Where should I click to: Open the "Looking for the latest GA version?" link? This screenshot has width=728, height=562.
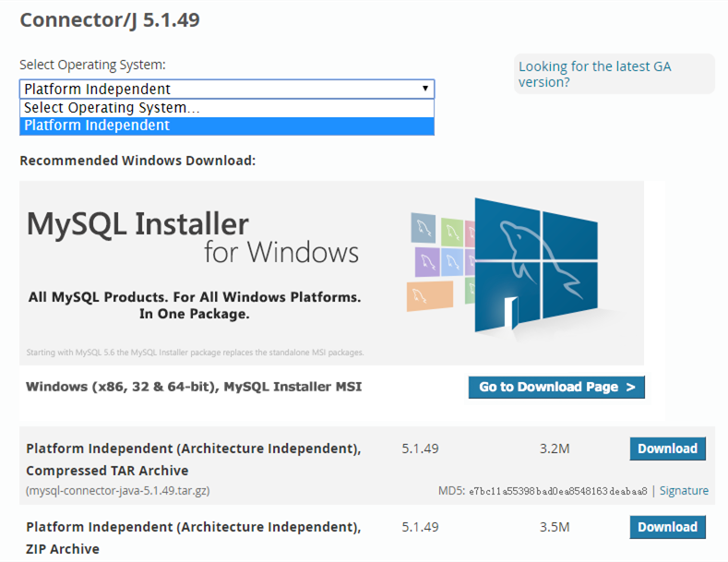pos(594,74)
